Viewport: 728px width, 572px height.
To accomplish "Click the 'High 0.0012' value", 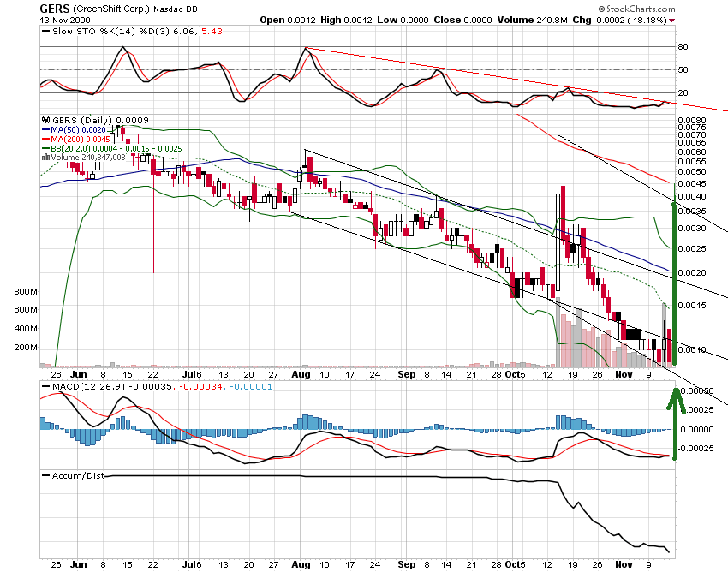I will click(x=346, y=20).
